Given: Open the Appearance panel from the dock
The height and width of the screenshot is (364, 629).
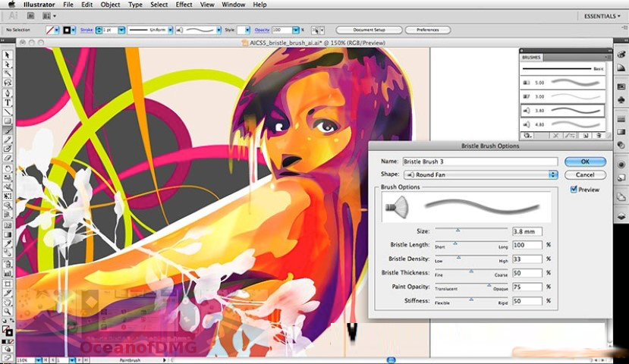Looking at the screenshot, I should [x=621, y=165].
